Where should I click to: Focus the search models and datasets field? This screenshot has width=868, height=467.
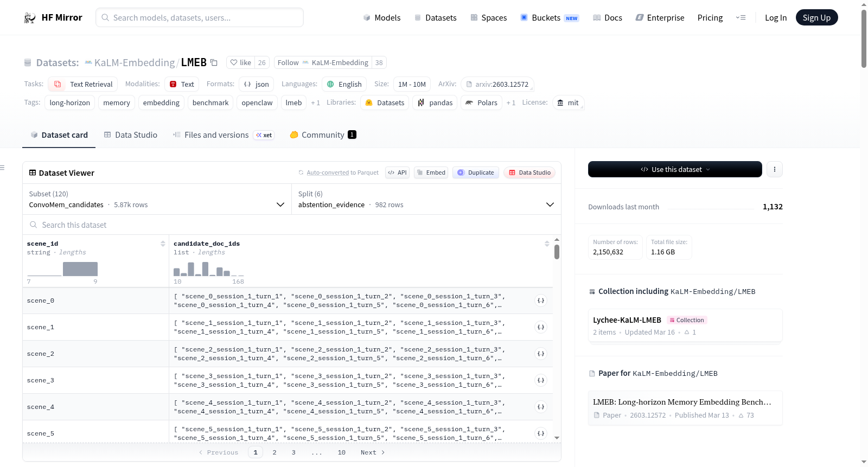(x=200, y=17)
